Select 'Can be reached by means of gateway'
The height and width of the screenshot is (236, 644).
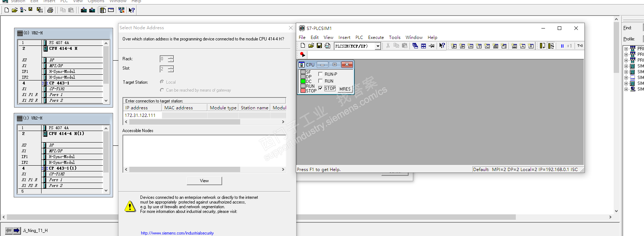[162, 90]
